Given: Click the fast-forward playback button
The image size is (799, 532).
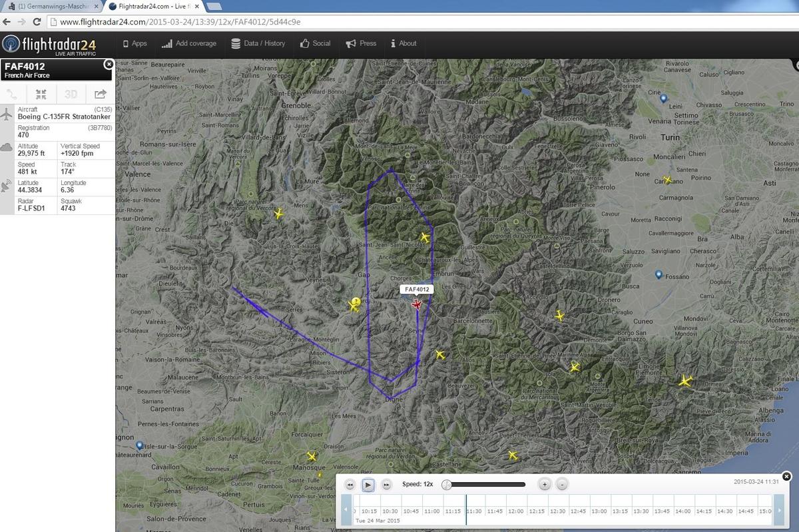Looking at the screenshot, I should (386, 485).
